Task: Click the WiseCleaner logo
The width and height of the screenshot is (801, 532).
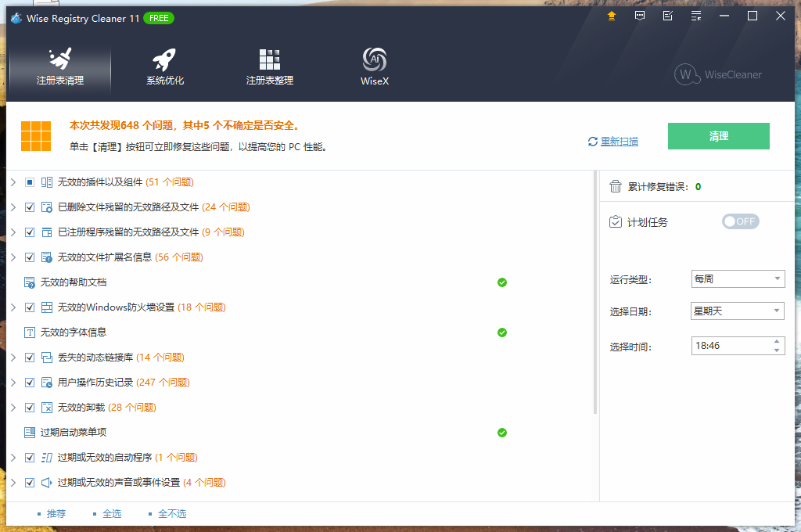Action: pyautogui.click(x=718, y=74)
